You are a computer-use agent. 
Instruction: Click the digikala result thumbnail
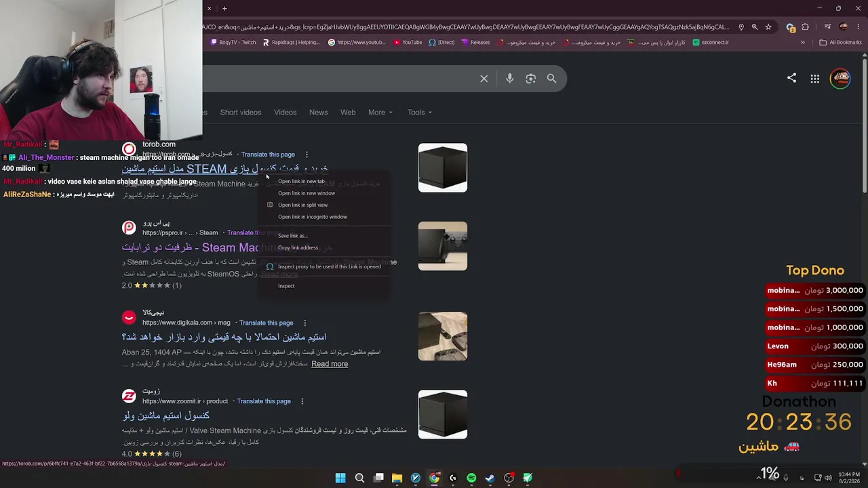[443, 336]
